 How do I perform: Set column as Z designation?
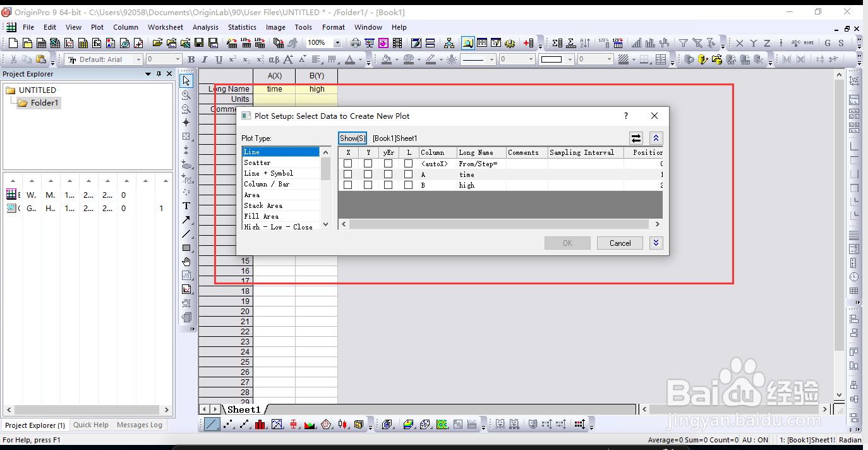tap(767, 43)
